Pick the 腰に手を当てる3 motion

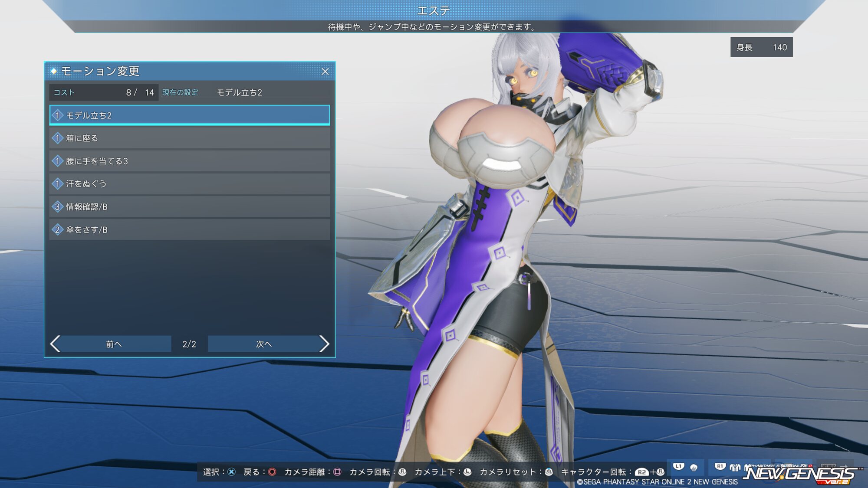coord(190,161)
